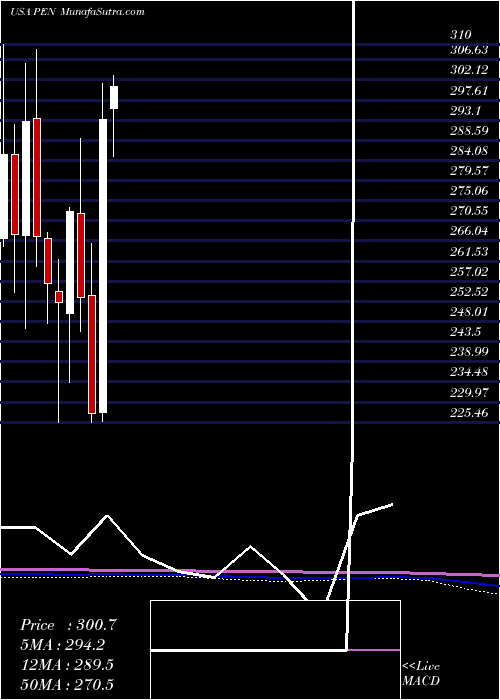This screenshot has height=700, width=500.
Task: Click the 252.52 price axis label
Action: [468, 292]
